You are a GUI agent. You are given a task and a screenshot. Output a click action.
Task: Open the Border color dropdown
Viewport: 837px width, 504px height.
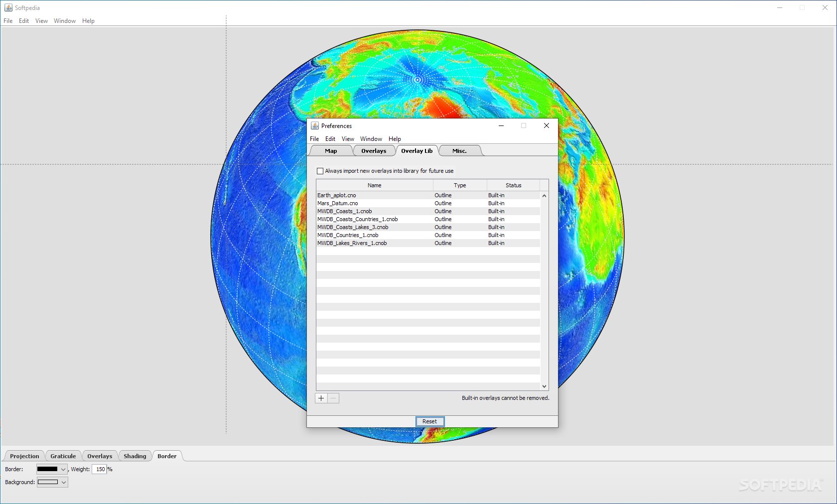coord(63,469)
